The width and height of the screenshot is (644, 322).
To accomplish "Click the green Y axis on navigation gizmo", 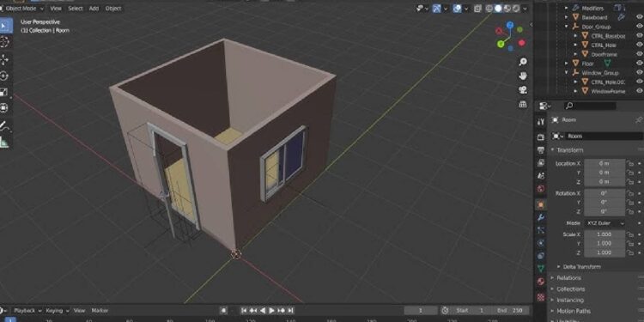I will tap(501, 44).
